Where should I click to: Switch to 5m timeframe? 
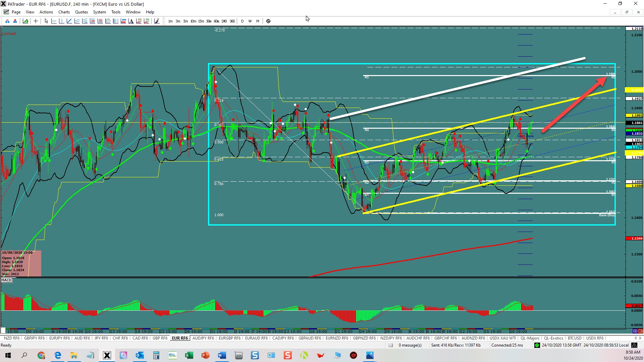click(x=185, y=21)
